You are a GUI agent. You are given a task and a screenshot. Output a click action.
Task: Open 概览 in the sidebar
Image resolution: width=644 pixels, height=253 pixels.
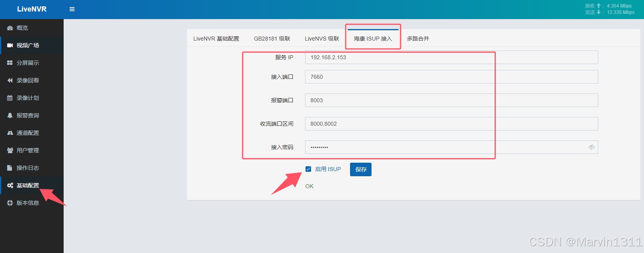click(x=32, y=28)
